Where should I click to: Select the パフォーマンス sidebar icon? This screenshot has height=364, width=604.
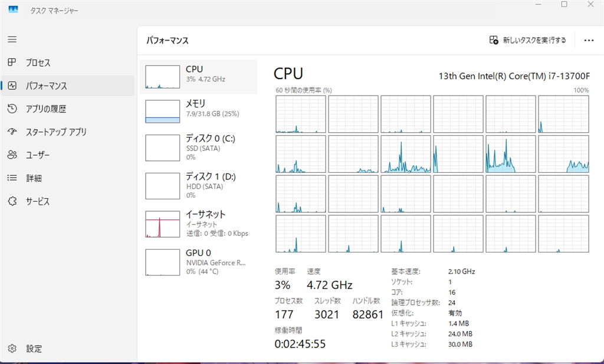coord(12,86)
